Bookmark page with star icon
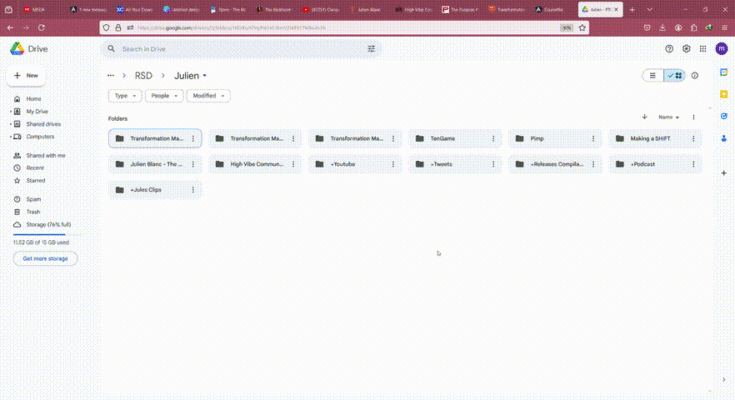Viewport: 735px width, 400px height. [582, 28]
